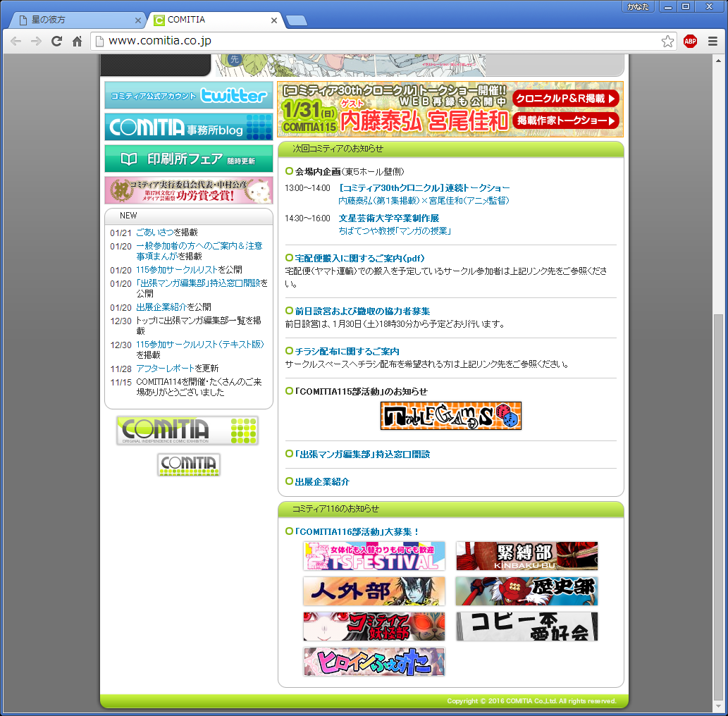The height and width of the screenshot is (716, 728).
Task: Click the browser forward arrow
Action: (x=36, y=42)
